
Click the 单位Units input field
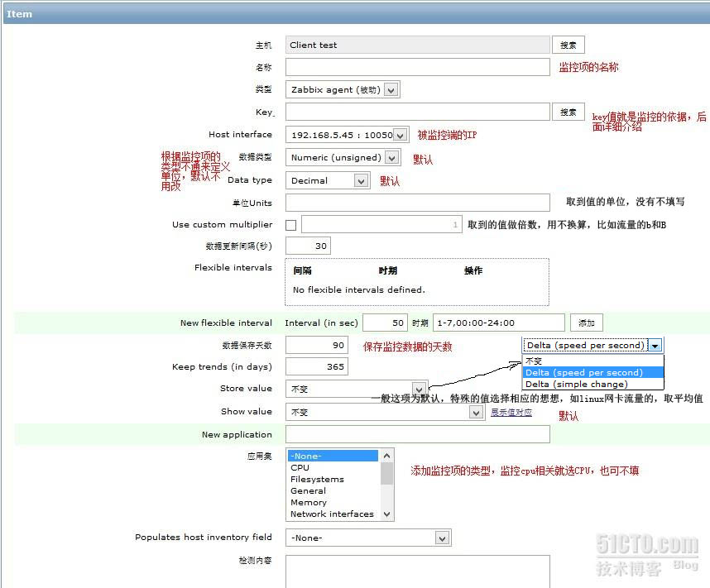418,203
